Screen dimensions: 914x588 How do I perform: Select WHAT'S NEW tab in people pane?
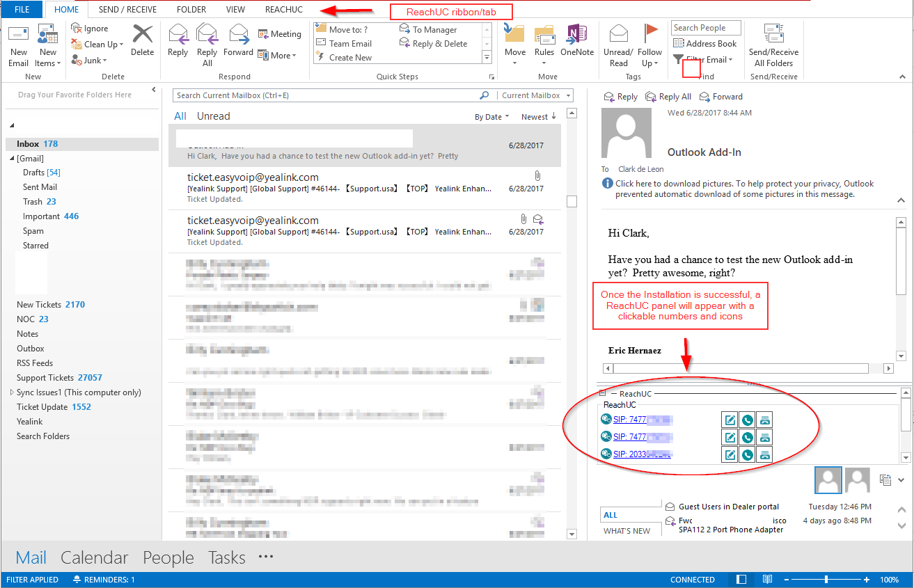click(x=627, y=531)
